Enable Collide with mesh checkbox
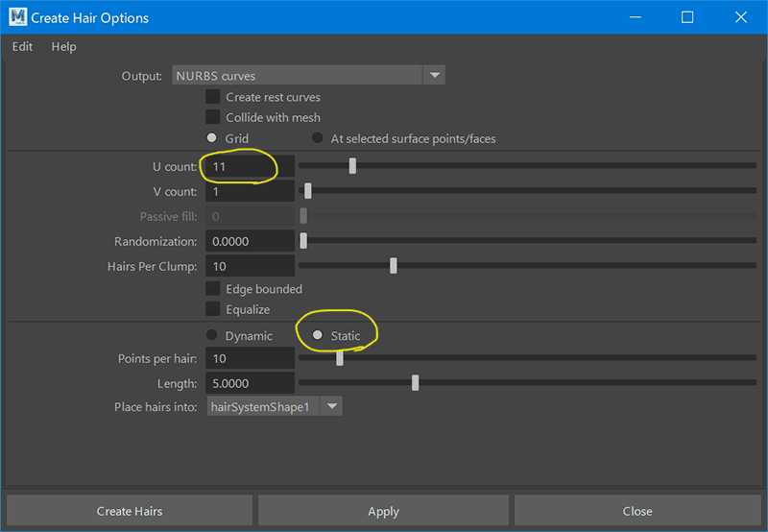The height and width of the screenshot is (532, 768). click(x=212, y=117)
